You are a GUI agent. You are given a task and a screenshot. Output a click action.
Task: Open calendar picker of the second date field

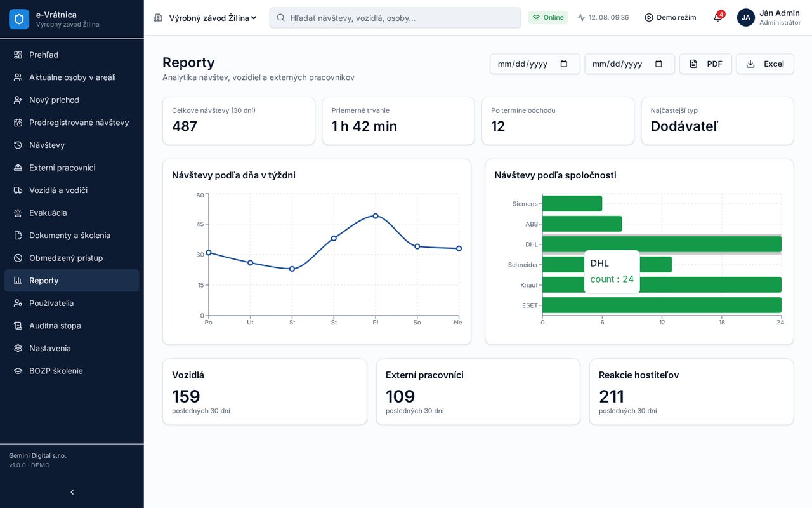click(x=658, y=63)
